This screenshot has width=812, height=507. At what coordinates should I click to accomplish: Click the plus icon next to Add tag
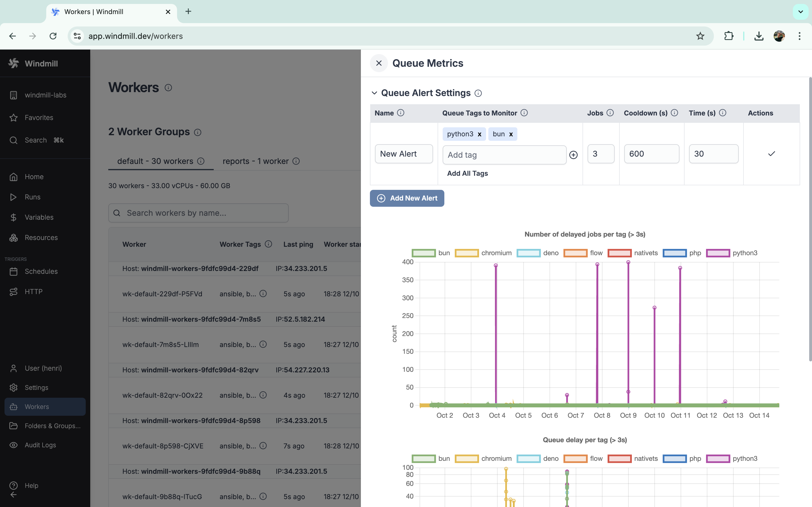pyautogui.click(x=573, y=155)
